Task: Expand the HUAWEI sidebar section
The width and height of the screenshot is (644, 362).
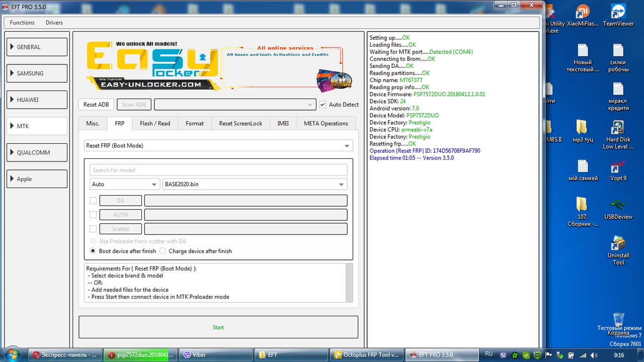Action: tap(36, 100)
